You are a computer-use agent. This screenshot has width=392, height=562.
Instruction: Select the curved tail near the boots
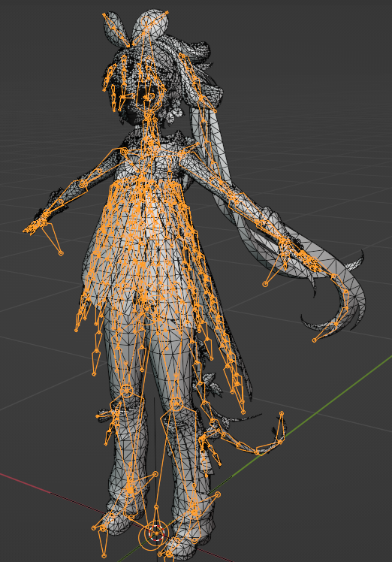click(247, 434)
